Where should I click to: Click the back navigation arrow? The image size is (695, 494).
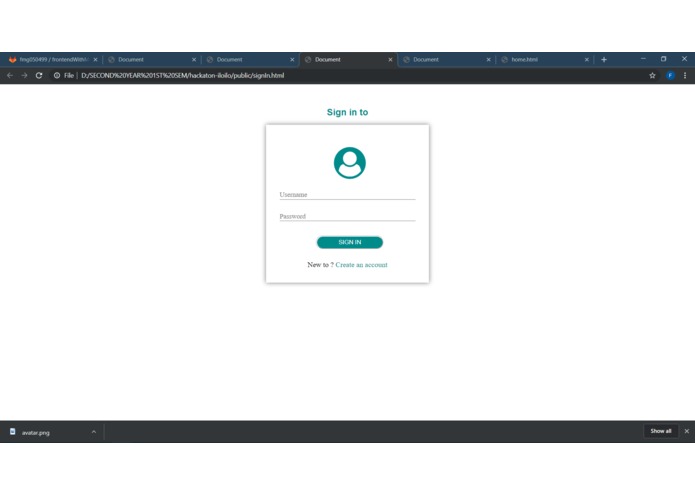coord(10,76)
